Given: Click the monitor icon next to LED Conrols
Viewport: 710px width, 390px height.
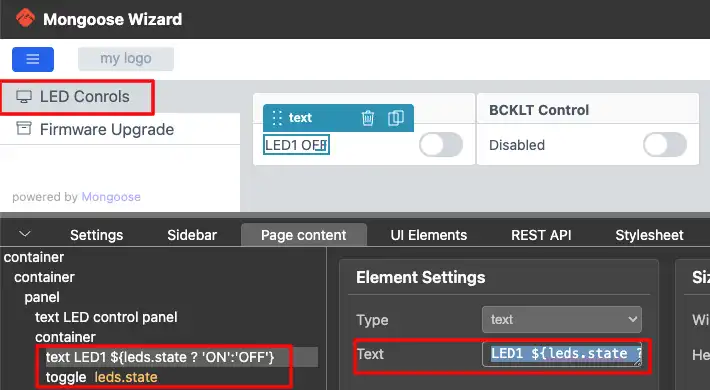Looking at the screenshot, I should tap(24, 96).
